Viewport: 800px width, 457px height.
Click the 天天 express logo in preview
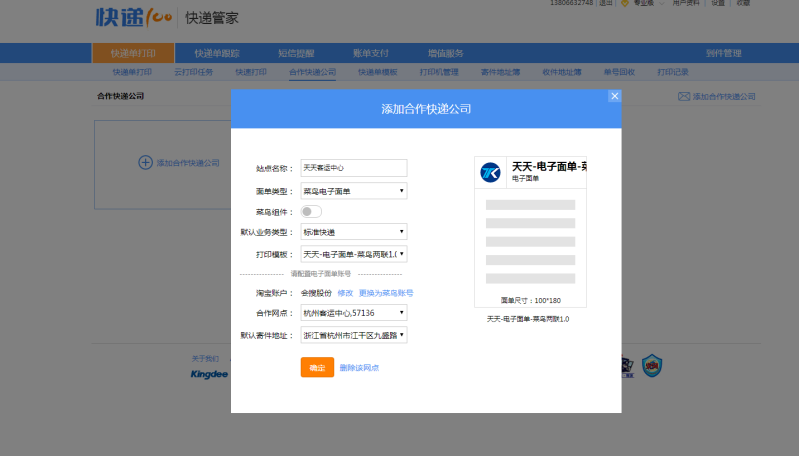click(490, 172)
